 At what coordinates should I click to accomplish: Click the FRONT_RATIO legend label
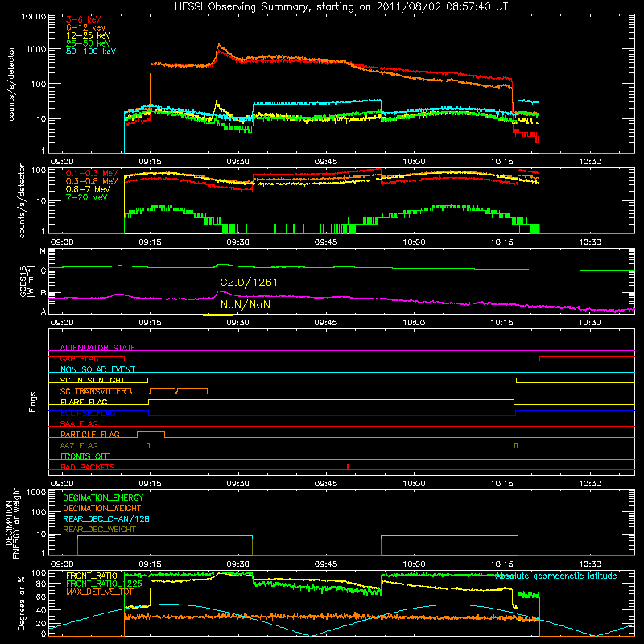92,576
